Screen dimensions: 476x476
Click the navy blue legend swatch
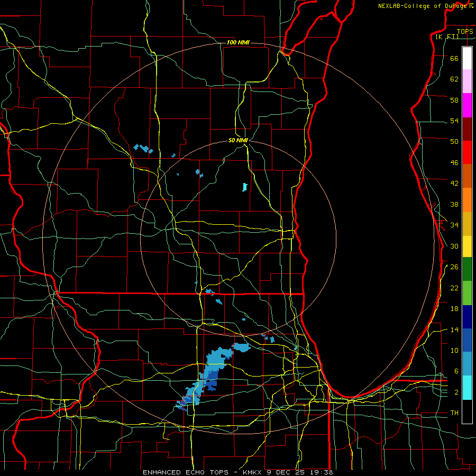pyautogui.click(x=467, y=317)
